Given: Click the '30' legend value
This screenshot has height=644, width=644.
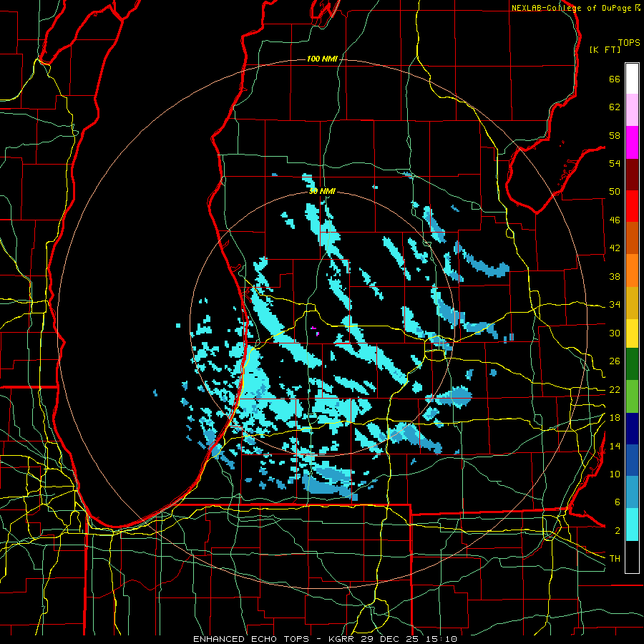Looking at the screenshot, I should tap(615, 333).
